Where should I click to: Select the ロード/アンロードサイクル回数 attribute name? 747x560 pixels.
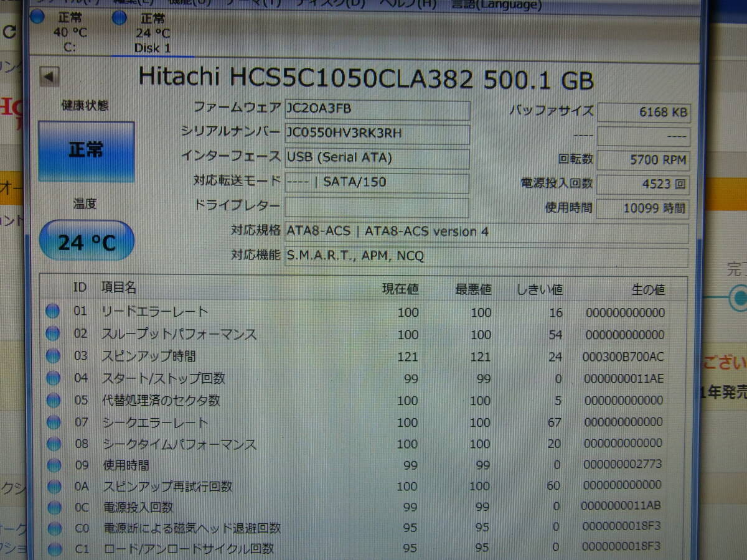tap(189, 549)
